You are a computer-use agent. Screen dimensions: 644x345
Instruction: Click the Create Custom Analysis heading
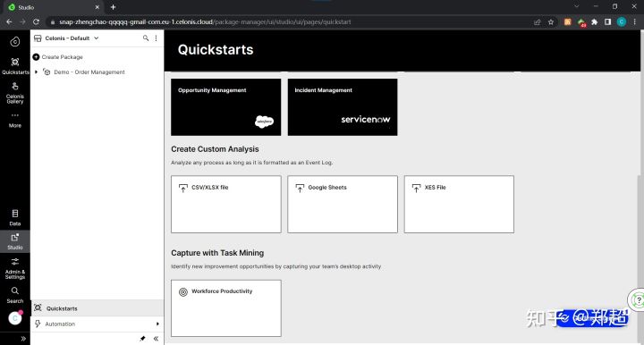[x=215, y=149]
